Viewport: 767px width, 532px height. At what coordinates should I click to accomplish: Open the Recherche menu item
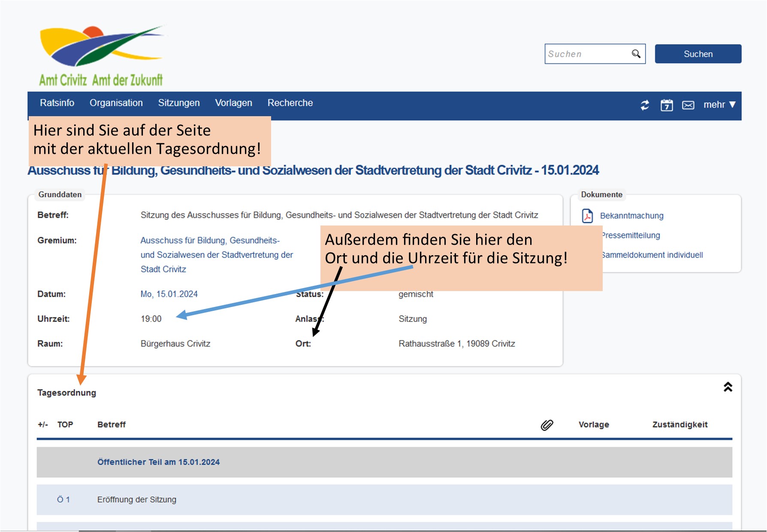click(x=290, y=103)
